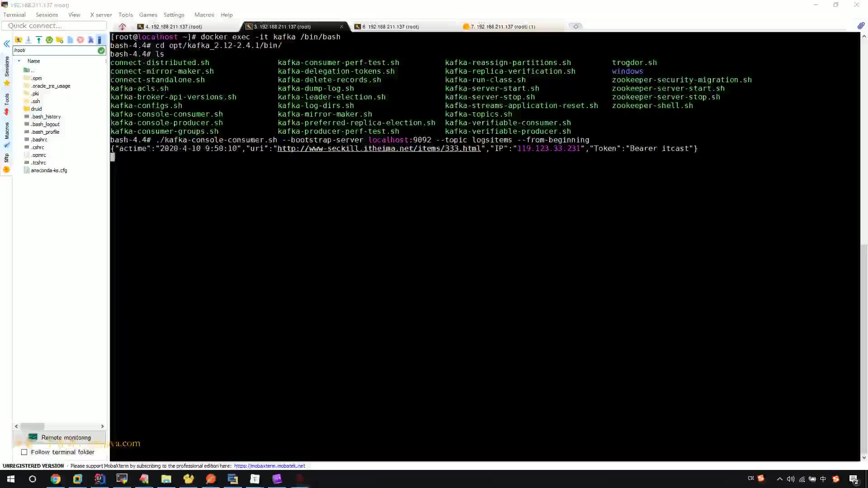The image size is (868, 488).
Task: Open the Terminal menu
Action: coord(14,15)
